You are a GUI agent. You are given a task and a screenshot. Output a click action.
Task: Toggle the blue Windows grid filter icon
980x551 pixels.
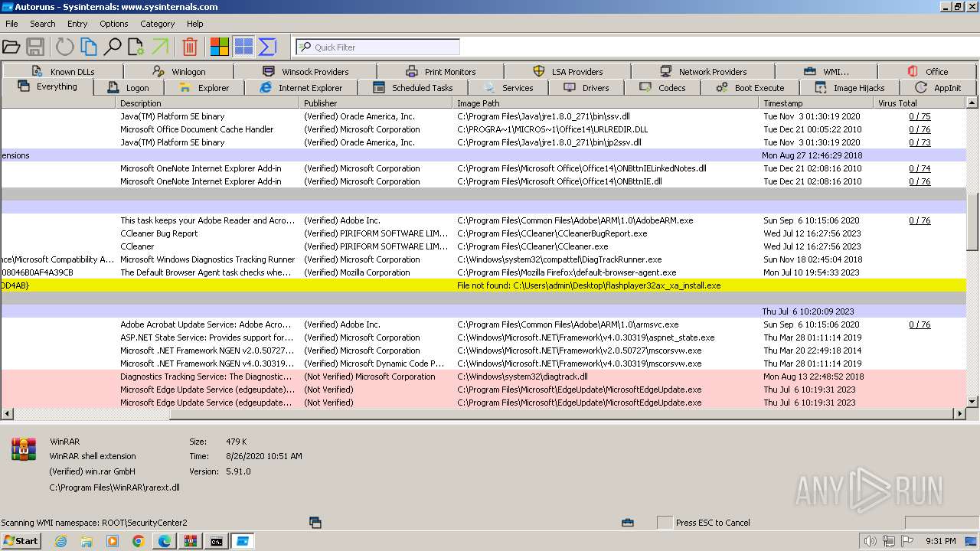pyautogui.click(x=243, y=47)
